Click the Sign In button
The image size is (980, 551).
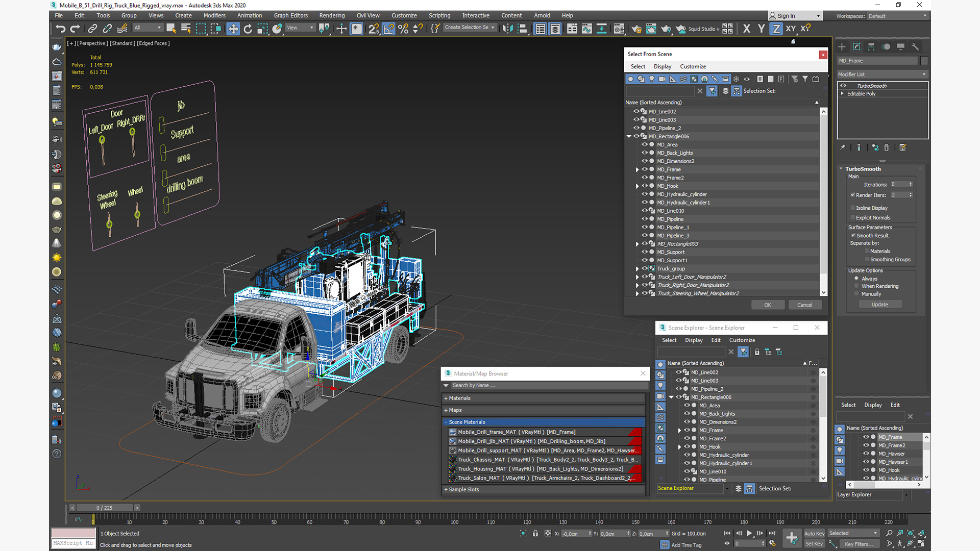coord(795,16)
